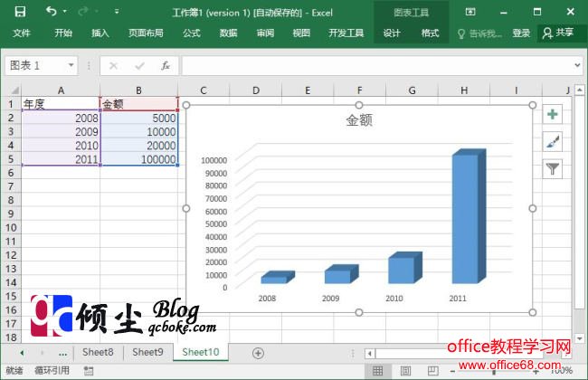Click the Chart Elements plus button
588x380 pixels.
pyautogui.click(x=553, y=114)
